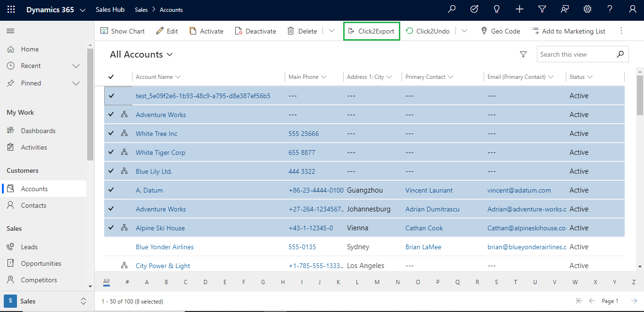Open the global search magnifier

pos(452,9)
